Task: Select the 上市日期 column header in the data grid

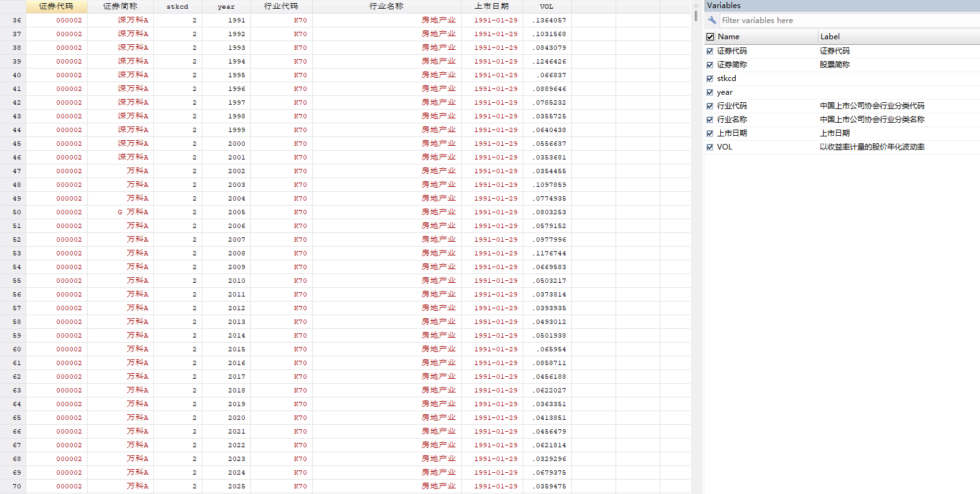Action: click(x=492, y=6)
